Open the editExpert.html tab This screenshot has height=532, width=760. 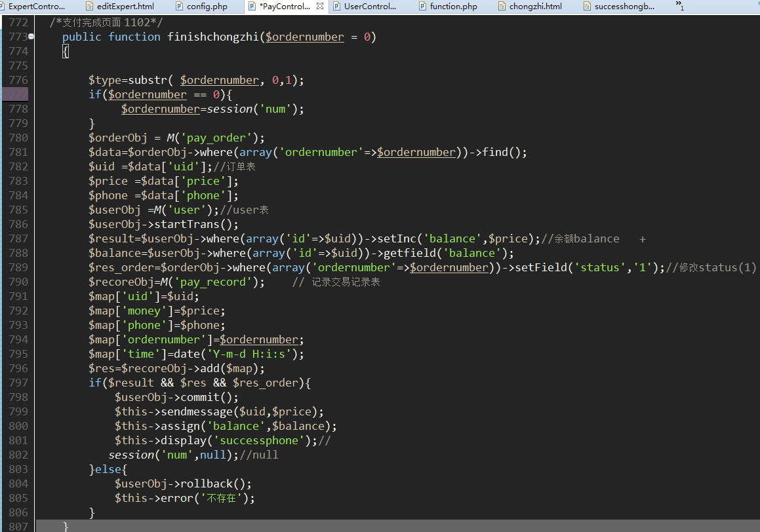(120, 7)
